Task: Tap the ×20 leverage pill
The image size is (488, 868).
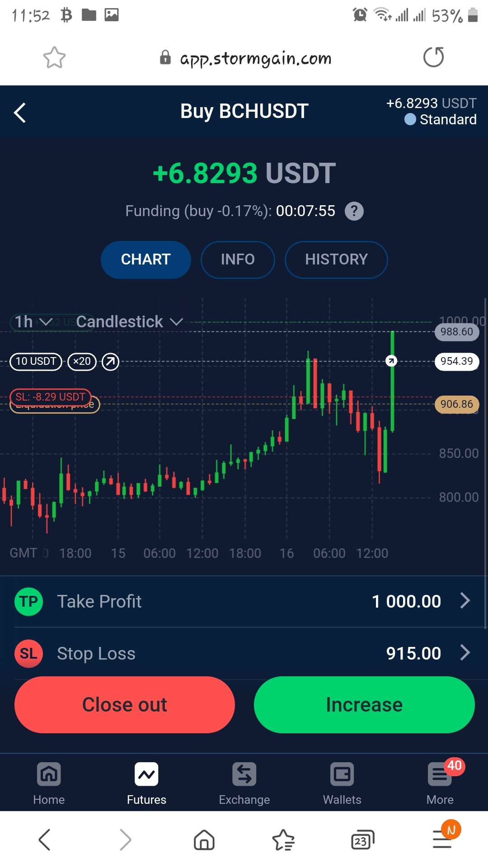Action: coord(82,362)
